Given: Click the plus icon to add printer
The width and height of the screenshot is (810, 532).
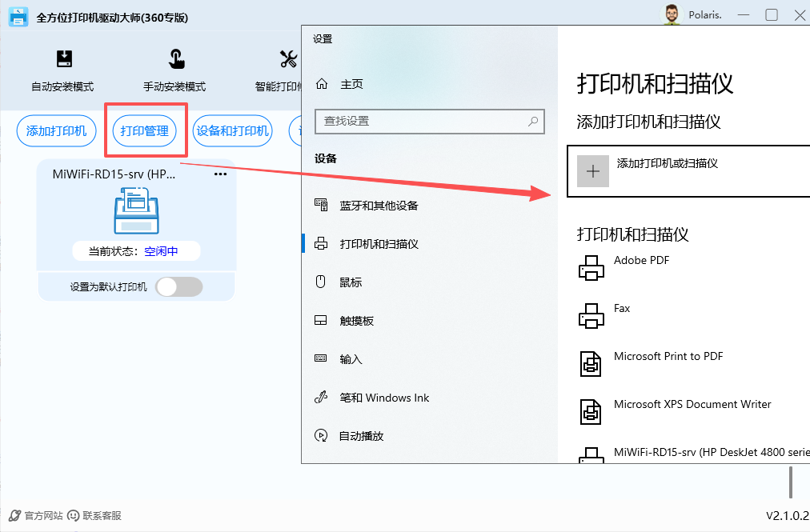Looking at the screenshot, I should pyautogui.click(x=592, y=171).
